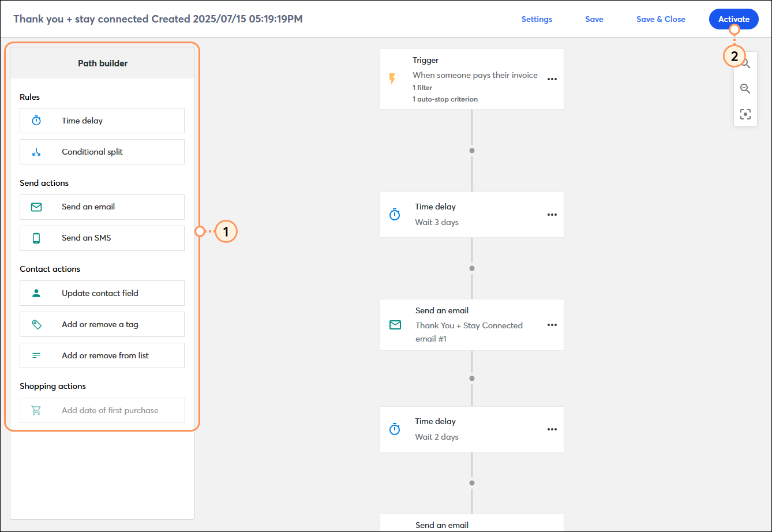The height and width of the screenshot is (532, 772).
Task: Open the three-dot menu on email #1 card
Action: (x=552, y=325)
